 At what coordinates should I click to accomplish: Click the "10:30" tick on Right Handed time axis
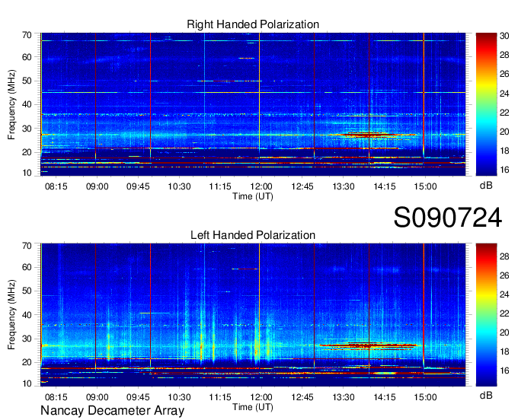tap(179, 186)
